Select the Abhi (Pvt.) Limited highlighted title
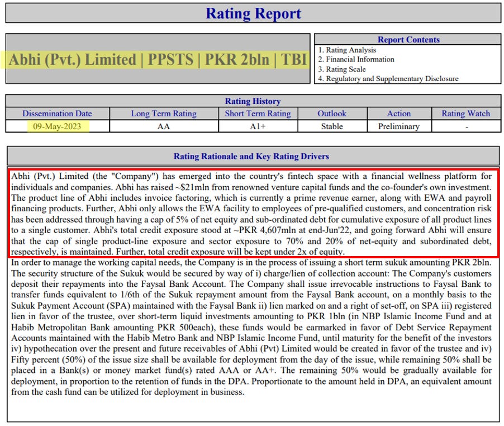504x426 pixels. (x=158, y=59)
